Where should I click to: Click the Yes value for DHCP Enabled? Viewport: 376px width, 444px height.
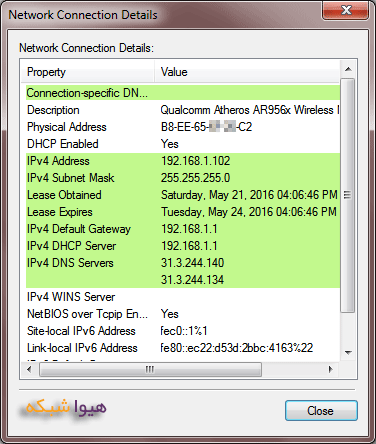coord(170,144)
